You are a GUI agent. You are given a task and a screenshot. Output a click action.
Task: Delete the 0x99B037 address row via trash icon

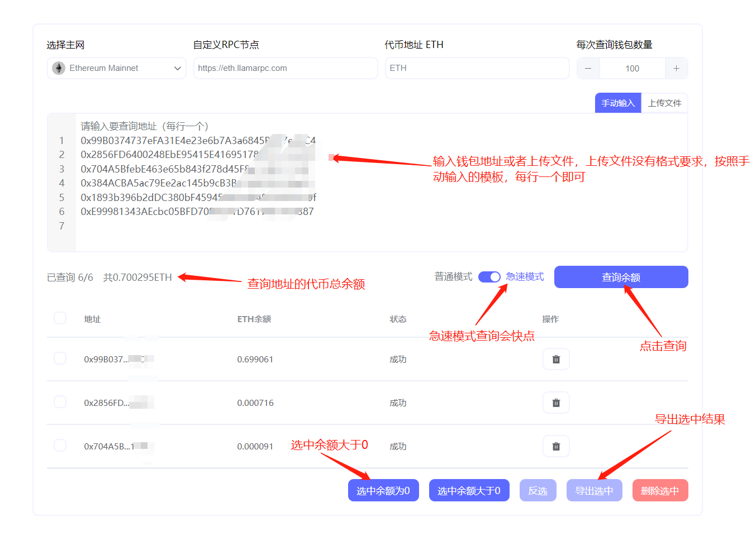coord(556,359)
